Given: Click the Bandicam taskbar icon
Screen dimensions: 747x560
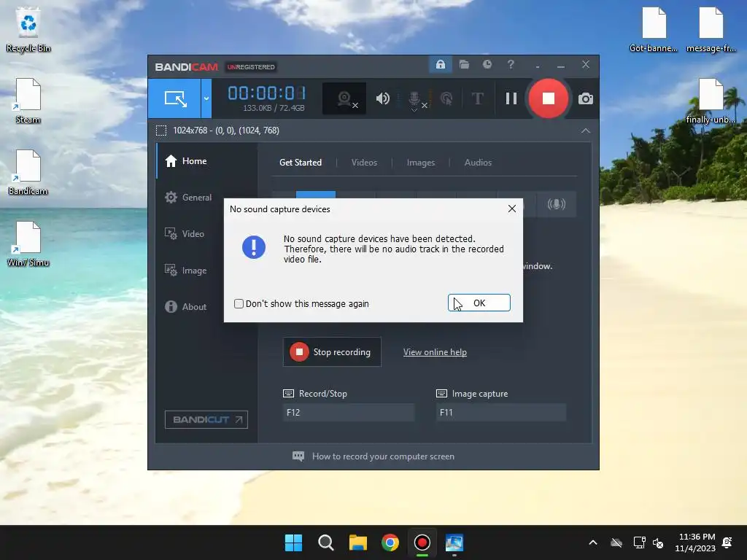Looking at the screenshot, I should (x=422, y=542).
